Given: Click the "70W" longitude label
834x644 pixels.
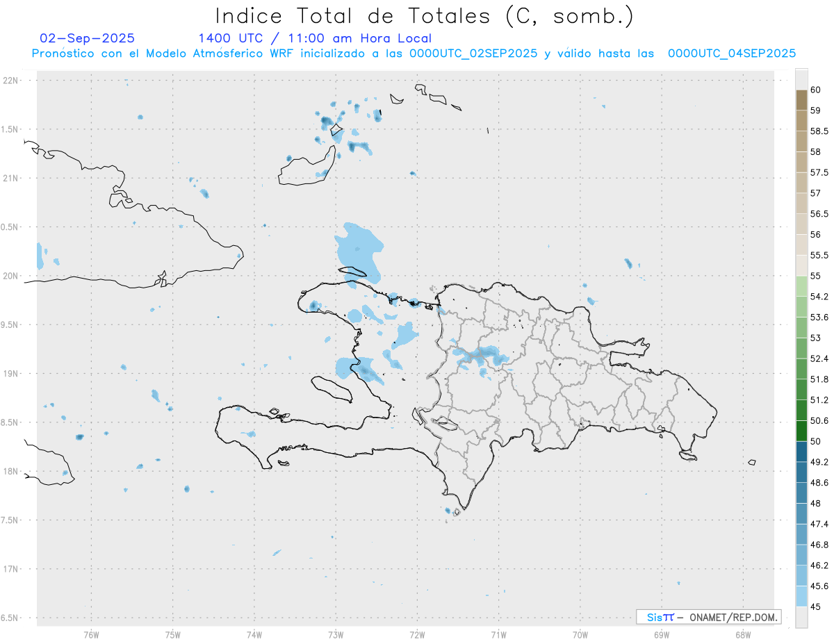Looking at the screenshot, I should pos(580,635).
